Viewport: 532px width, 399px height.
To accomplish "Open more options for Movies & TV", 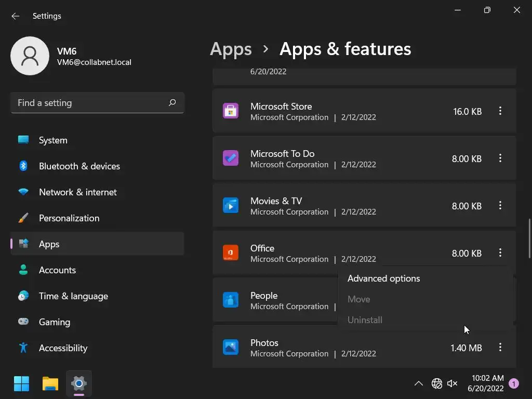I will point(500,206).
